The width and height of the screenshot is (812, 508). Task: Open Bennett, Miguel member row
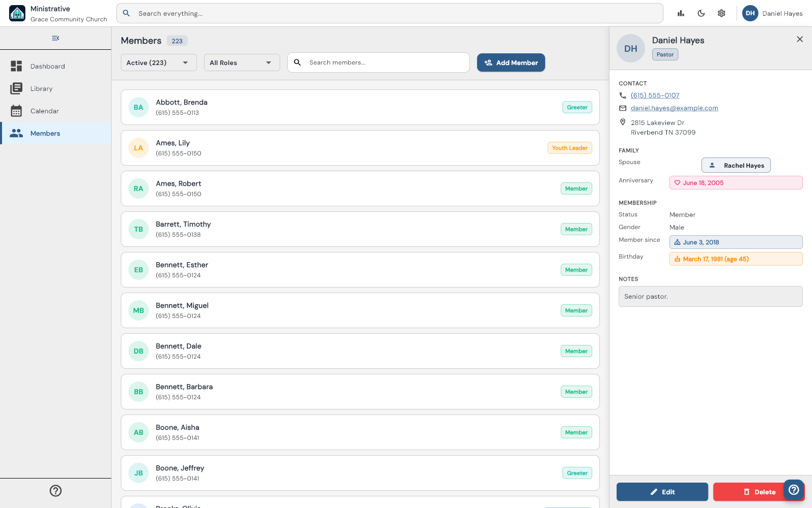[x=360, y=310]
